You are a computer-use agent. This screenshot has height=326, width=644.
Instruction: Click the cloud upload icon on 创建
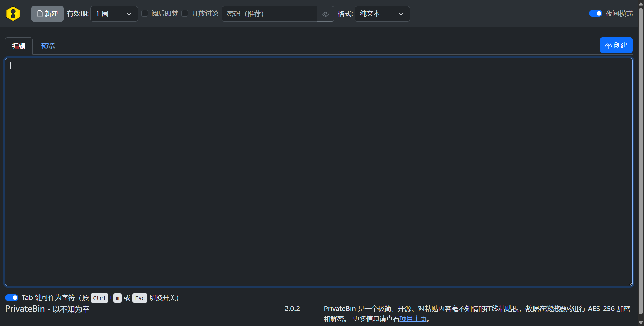tap(608, 46)
